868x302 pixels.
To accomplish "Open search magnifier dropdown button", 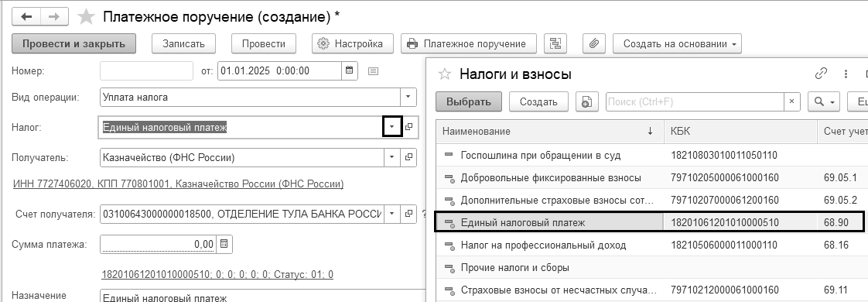I will click(824, 101).
